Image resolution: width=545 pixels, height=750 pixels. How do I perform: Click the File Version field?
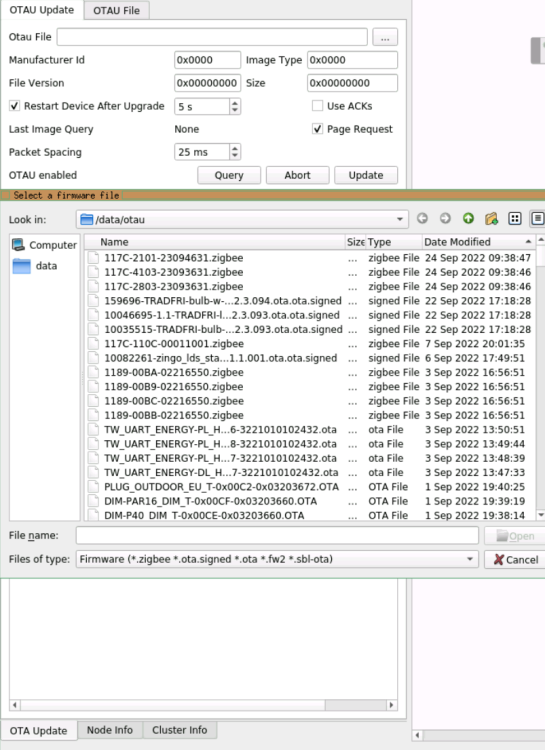207,83
